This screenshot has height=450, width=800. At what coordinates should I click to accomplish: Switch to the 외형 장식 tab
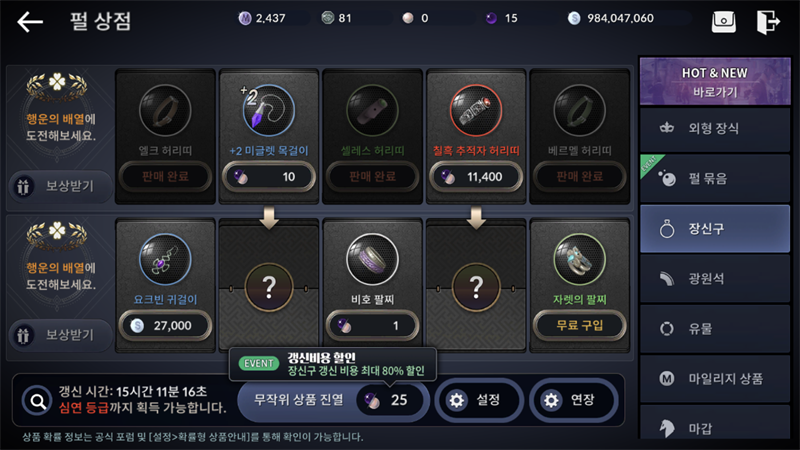[715, 128]
